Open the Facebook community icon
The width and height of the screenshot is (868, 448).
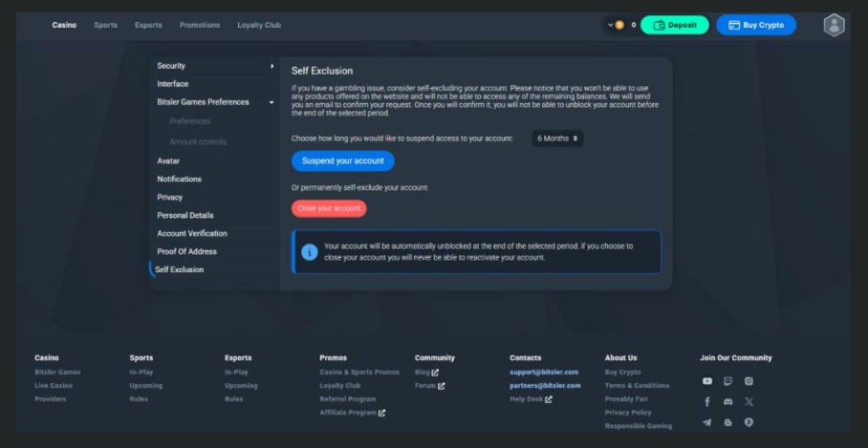pos(707,402)
